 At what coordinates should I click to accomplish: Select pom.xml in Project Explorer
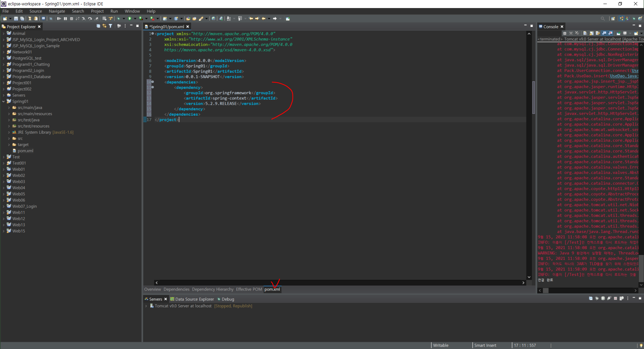pyautogui.click(x=25, y=151)
